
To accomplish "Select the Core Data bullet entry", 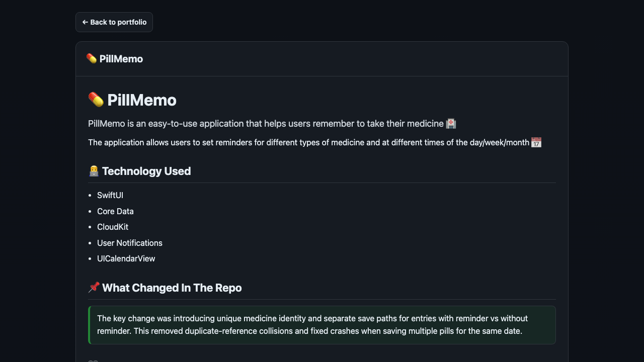I will click(115, 211).
